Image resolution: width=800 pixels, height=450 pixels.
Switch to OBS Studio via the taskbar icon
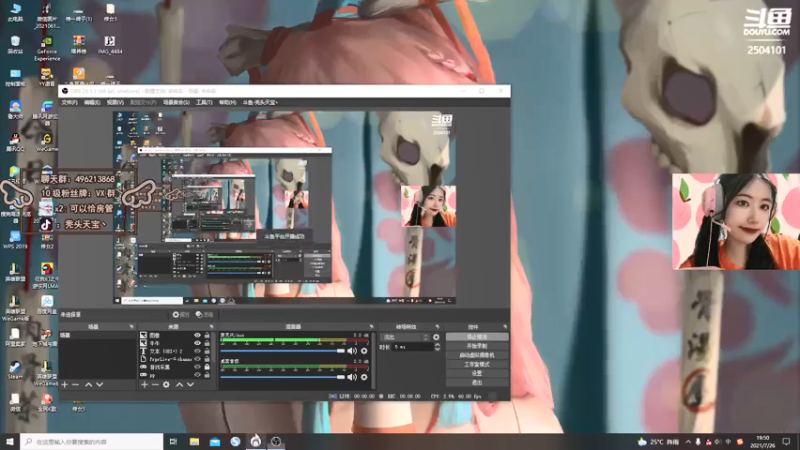coord(276,441)
